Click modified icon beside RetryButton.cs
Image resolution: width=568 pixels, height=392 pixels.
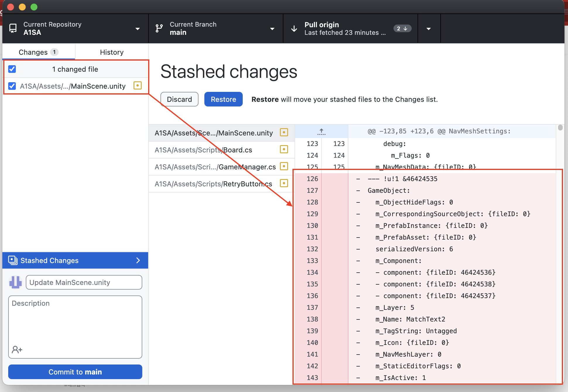[284, 183]
